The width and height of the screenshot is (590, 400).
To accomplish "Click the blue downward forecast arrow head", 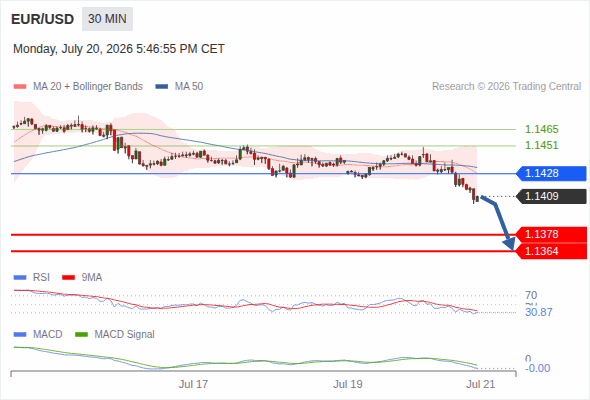I will 509,244.
